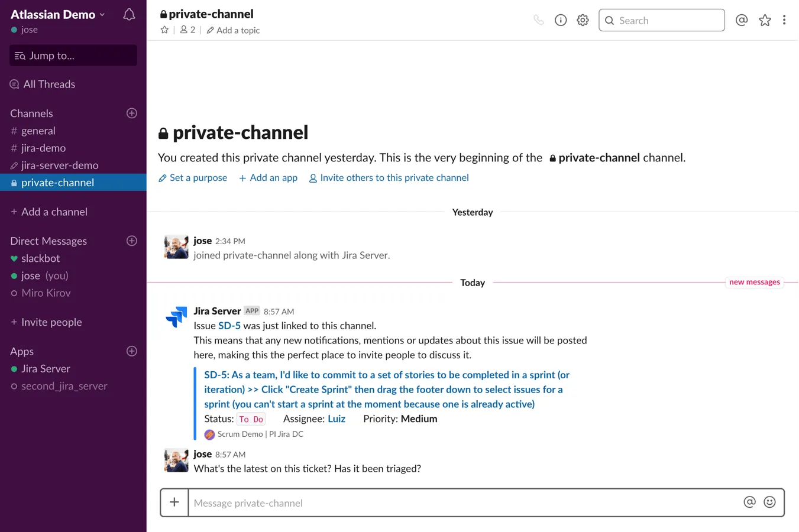Insert a mention with the @ composer icon
This screenshot has height=532, width=799.
pos(749,502)
